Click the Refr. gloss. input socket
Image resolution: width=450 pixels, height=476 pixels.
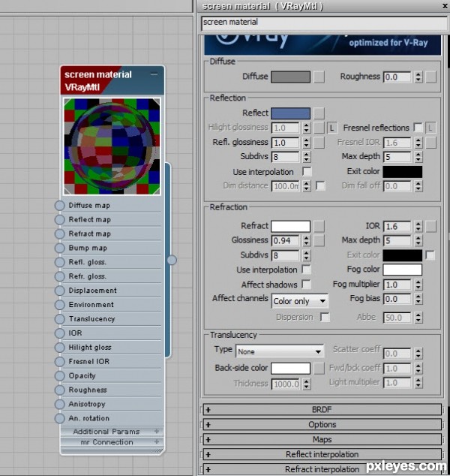[60, 276]
